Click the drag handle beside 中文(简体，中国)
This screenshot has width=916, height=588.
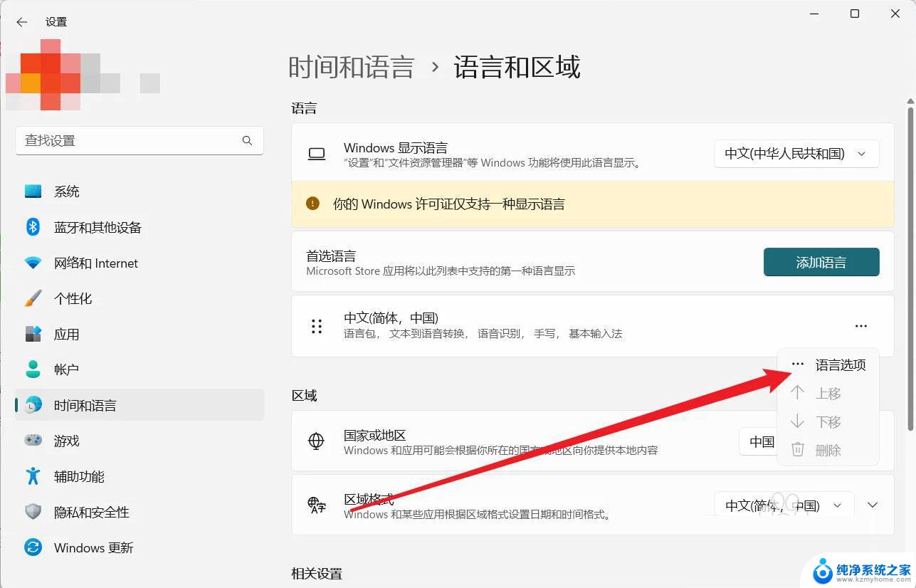(x=317, y=326)
